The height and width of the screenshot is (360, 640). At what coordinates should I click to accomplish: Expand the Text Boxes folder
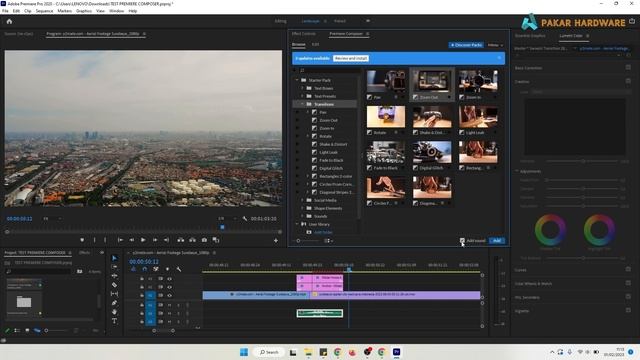click(x=302, y=88)
